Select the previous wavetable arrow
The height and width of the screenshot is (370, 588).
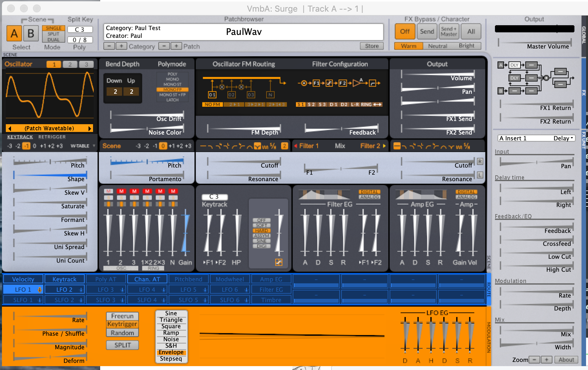10,128
